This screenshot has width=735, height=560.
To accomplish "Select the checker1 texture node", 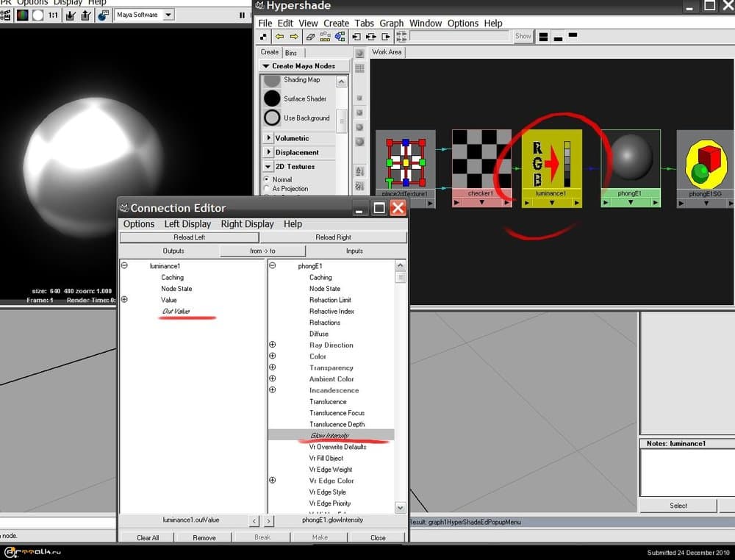I will (481, 159).
